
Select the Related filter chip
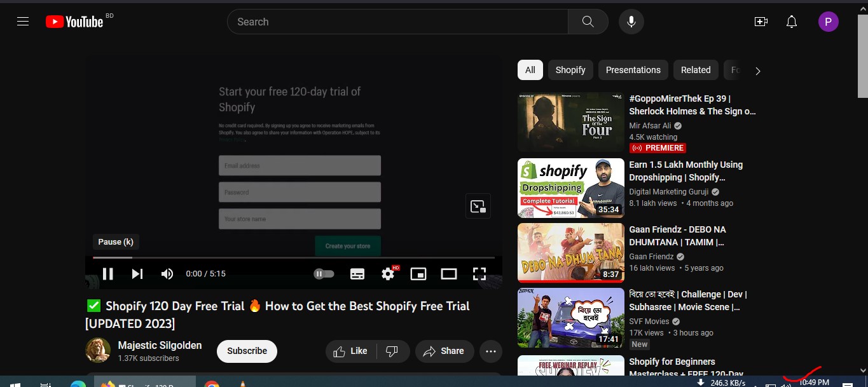[696, 70]
